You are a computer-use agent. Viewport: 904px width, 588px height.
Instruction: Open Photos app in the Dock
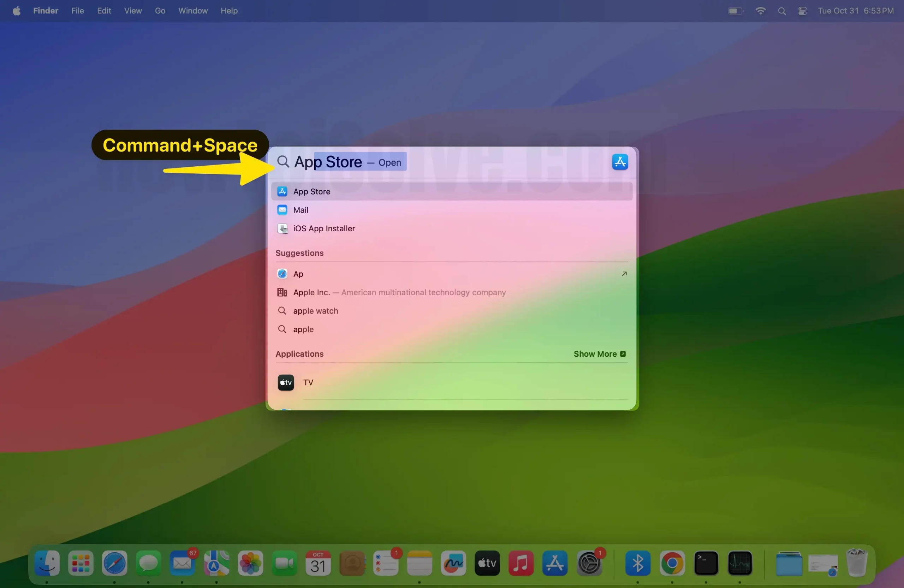pos(250,563)
